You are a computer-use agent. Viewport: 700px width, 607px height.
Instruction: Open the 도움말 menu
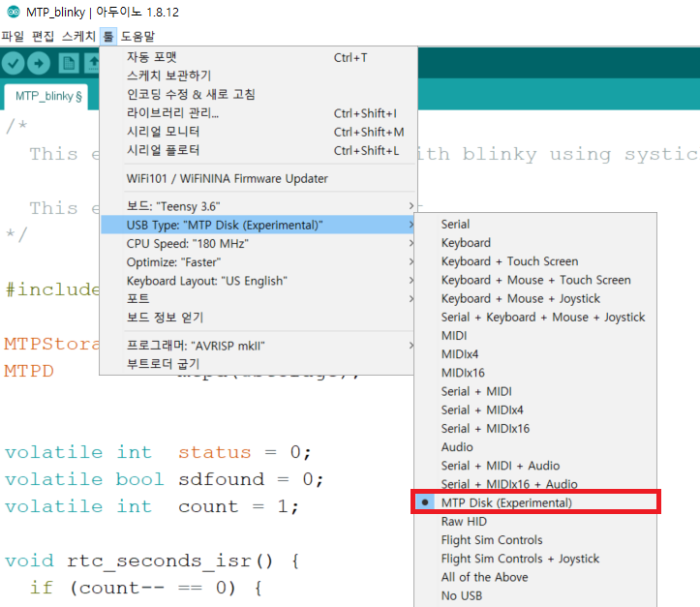click(x=137, y=36)
